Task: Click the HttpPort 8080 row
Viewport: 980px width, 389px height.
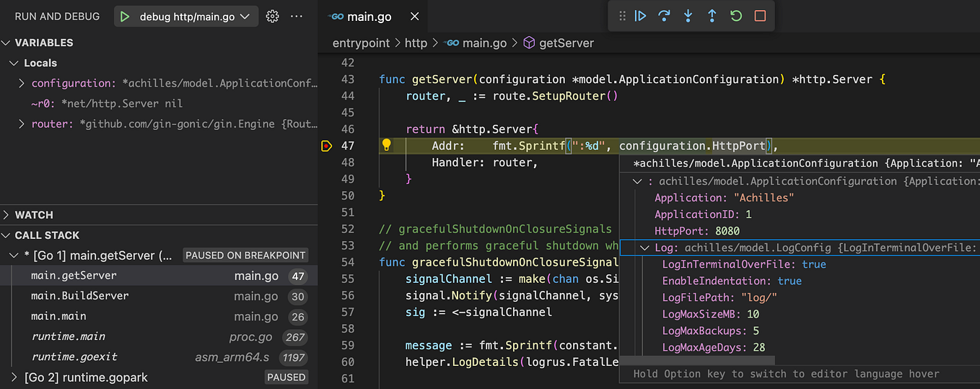Action: click(800, 231)
